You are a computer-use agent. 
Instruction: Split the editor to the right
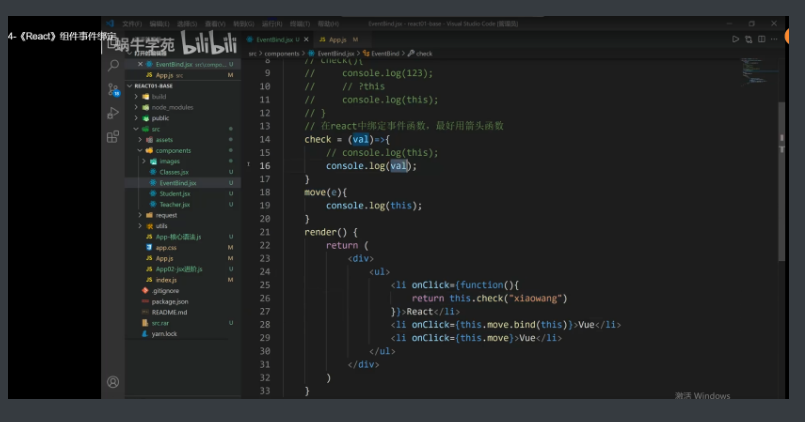click(761, 40)
